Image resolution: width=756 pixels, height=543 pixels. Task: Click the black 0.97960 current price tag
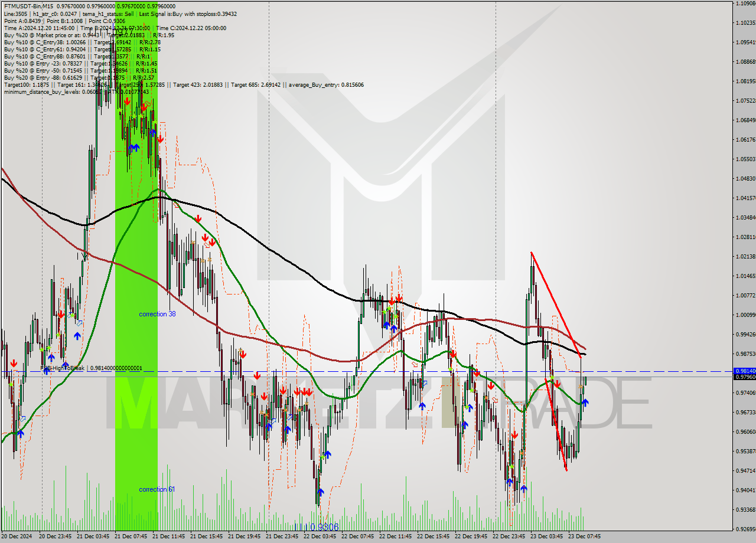pyautogui.click(x=744, y=377)
